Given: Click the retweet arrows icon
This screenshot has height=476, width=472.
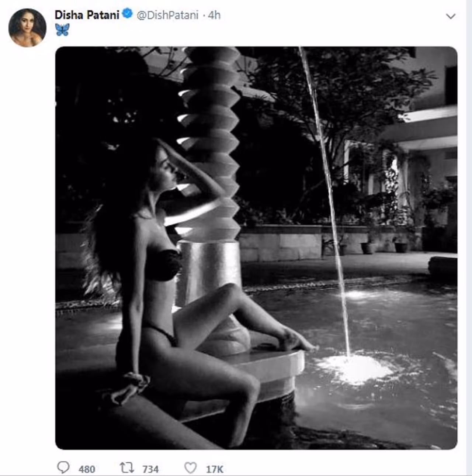Looking at the screenshot, I should click(x=127, y=468).
